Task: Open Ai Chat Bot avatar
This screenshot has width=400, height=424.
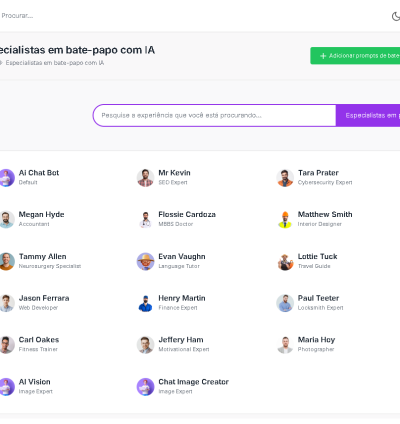Action: tap(6, 178)
